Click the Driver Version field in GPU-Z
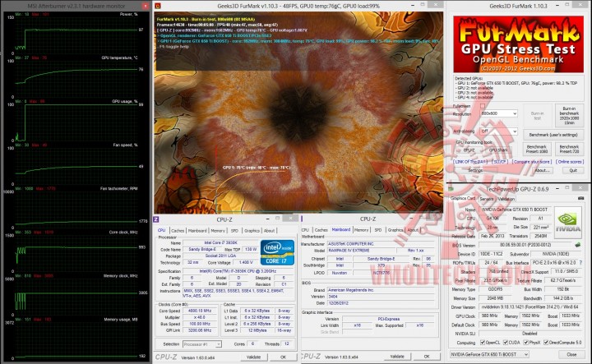Screen dimensions: 592x364 [532, 307]
